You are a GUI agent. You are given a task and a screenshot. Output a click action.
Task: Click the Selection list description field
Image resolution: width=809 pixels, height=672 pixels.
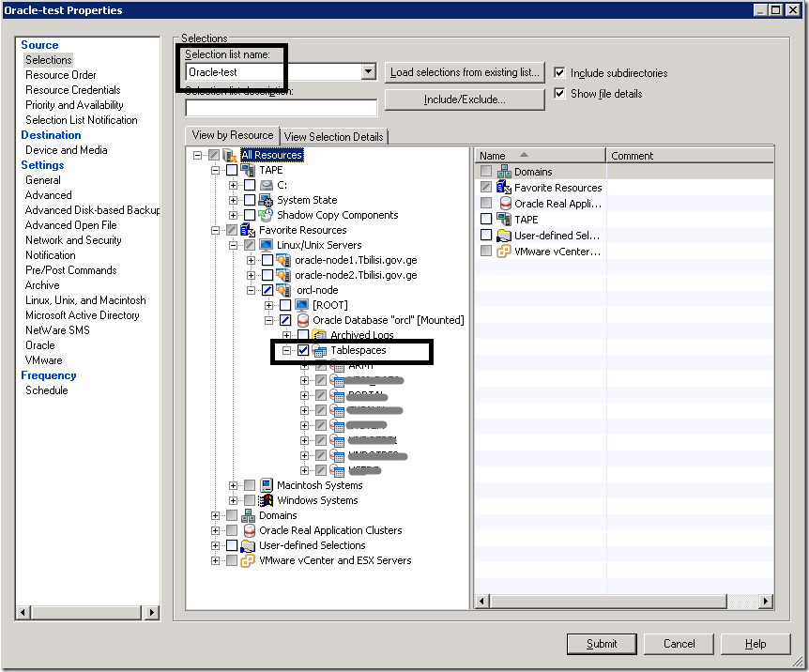tap(281, 108)
